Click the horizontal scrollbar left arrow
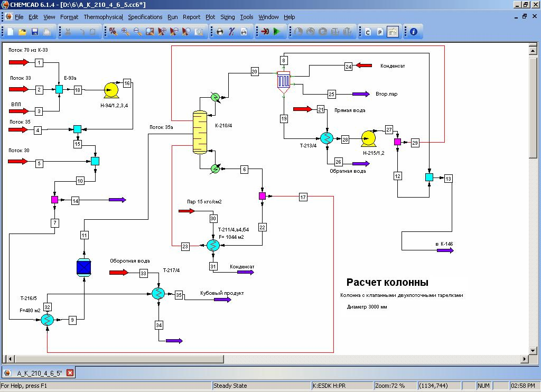Image resolution: width=541 pixels, height=392 pixels. tap(11, 359)
